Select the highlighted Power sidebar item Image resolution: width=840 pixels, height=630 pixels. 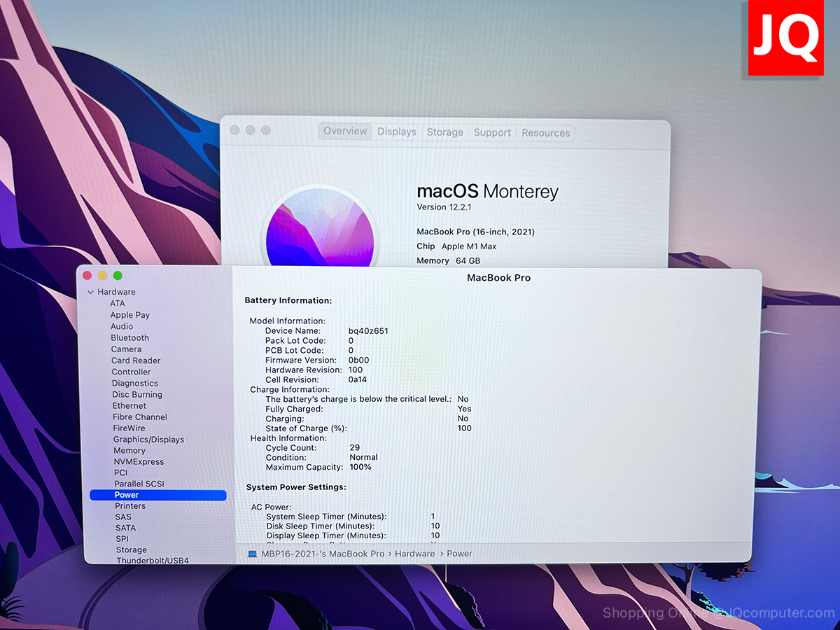click(x=158, y=495)
